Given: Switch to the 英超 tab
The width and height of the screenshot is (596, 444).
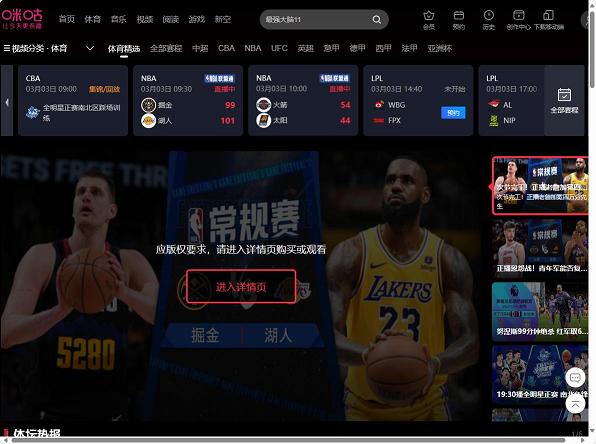Looking at the screenshot, I should [305, 48].
